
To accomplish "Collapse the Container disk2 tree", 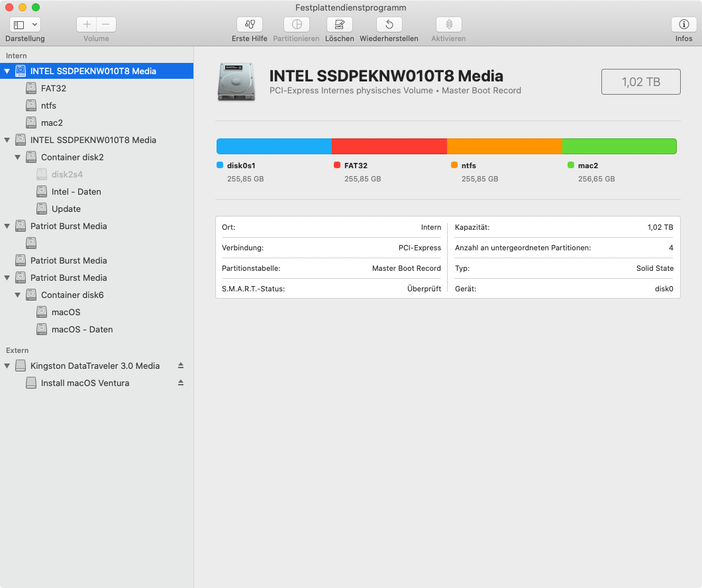I will click(18, 158).
